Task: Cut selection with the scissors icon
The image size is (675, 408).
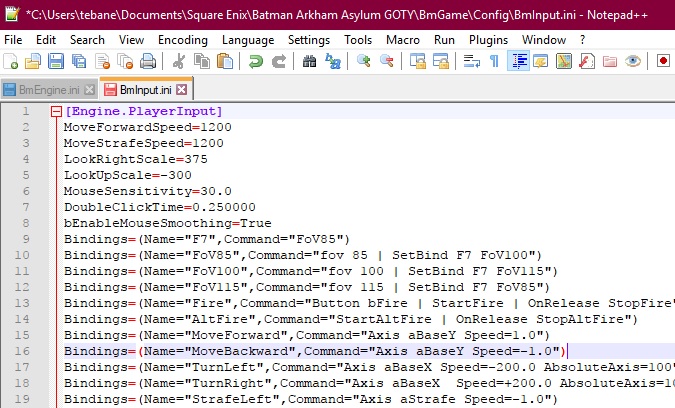Action: pos(179,61)
